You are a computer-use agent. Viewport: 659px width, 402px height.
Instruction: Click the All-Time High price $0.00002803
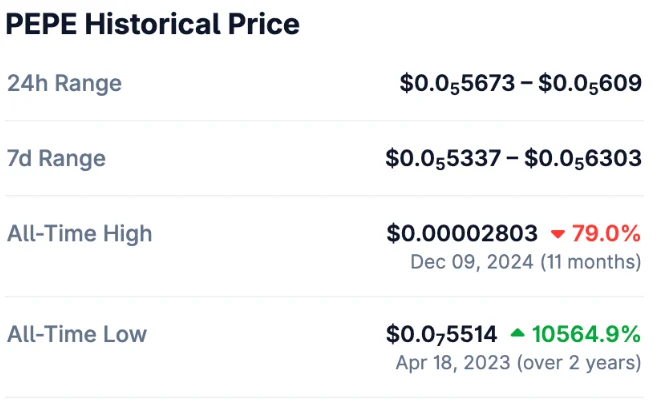point(462,234)
